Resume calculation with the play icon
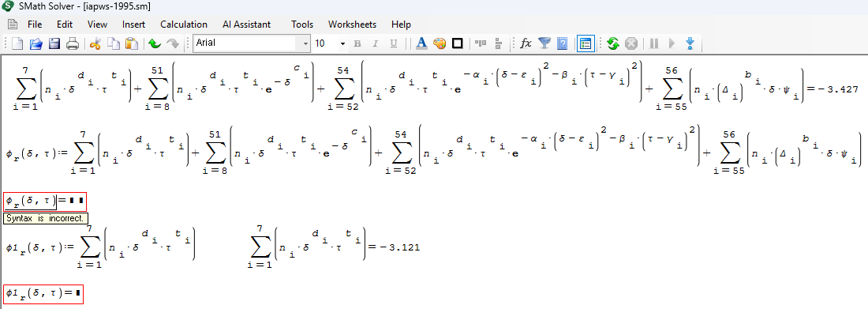Viewport: 868px width, 309px height. tap(672, 43)
